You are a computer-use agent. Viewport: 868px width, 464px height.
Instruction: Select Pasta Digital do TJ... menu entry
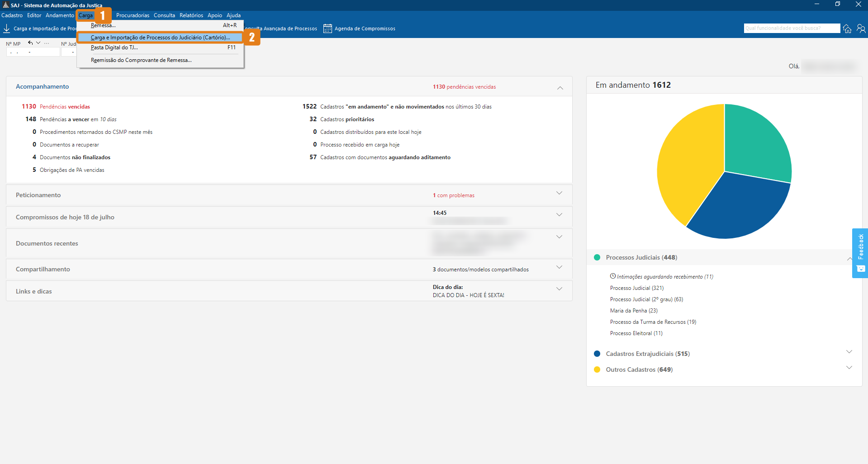click(x=161, y=47)
